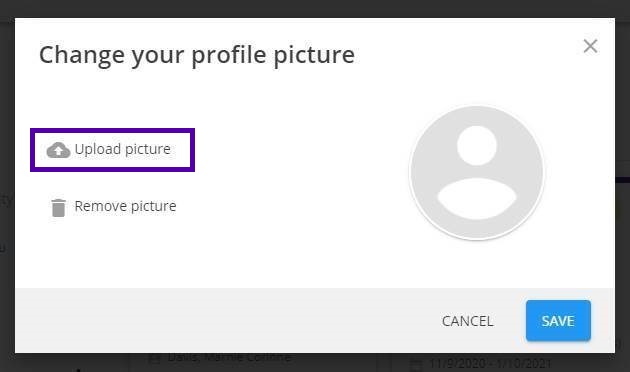The width and height of the screenshot is (630, 372).
Task: Click the dimmed backdrop left of the dialog
Action: 7,193
